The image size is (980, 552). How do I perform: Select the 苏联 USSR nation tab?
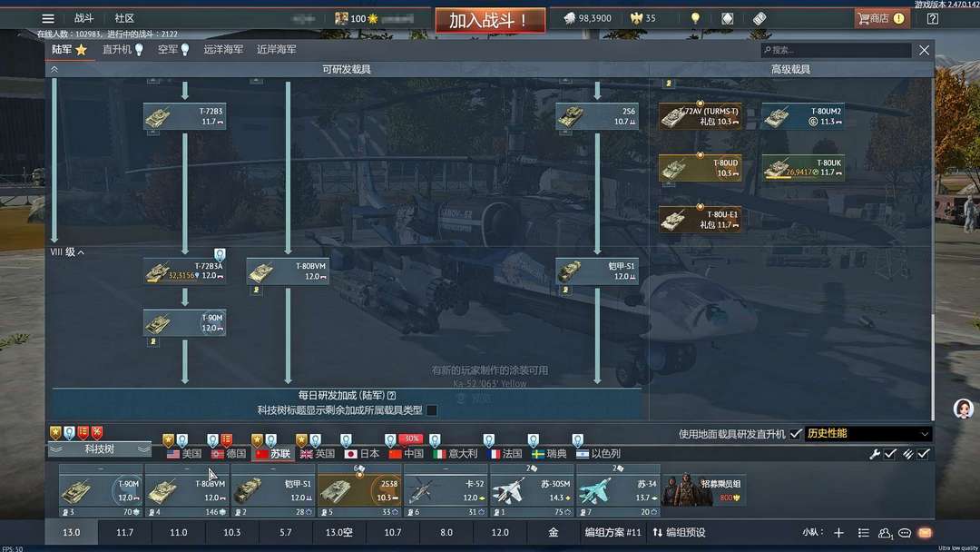274,454
